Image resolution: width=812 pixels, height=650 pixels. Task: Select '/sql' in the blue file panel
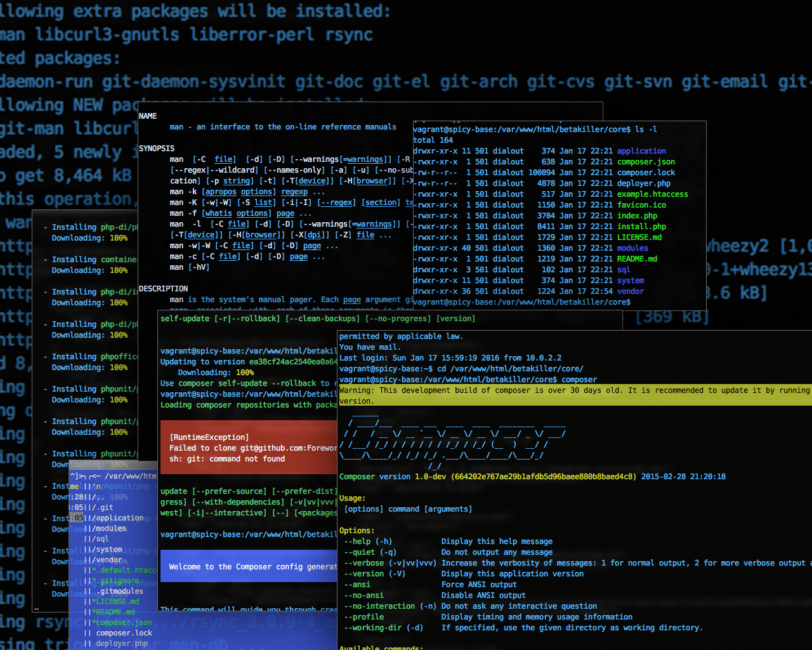pyautogui.click(x=100, y=539)
